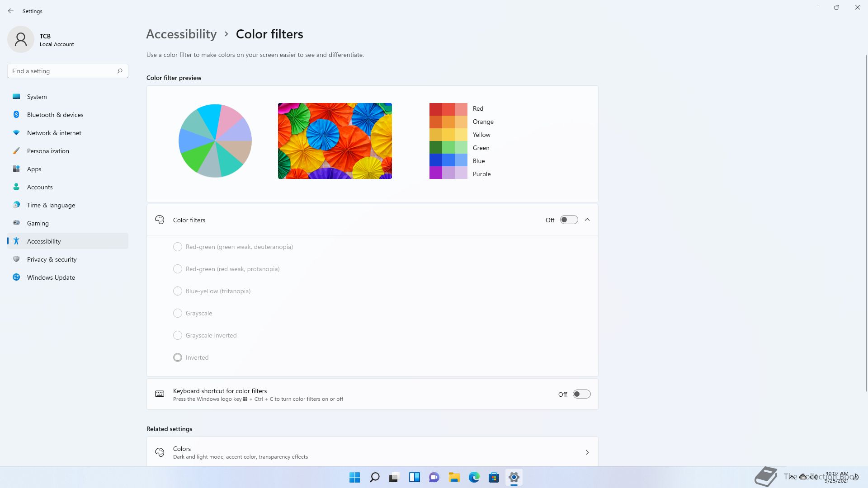Click the Color filters palette icon

pos(160,220)
